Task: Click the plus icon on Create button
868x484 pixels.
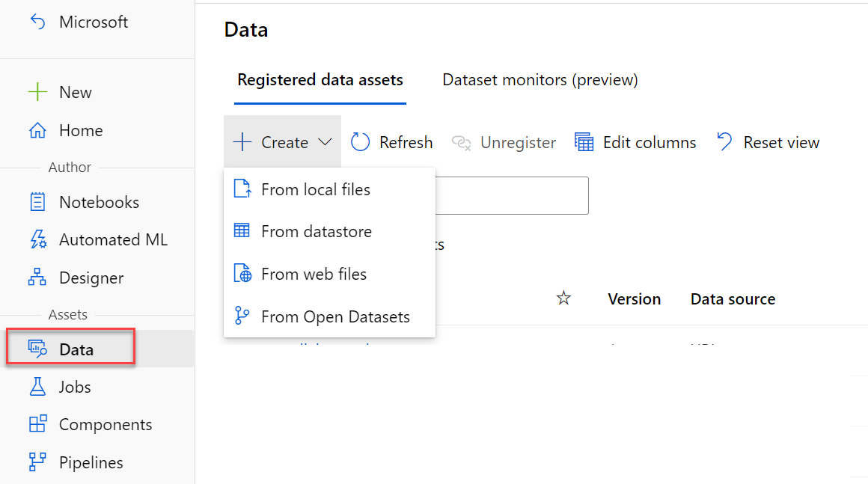Action: pyautogui.click(x=242, y=142)
